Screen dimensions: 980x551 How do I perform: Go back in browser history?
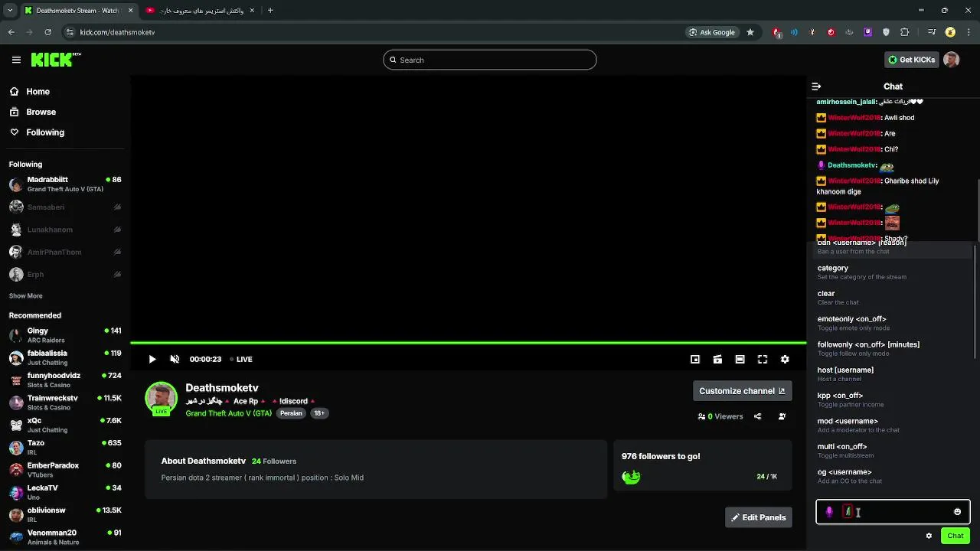tap(11, 32)
